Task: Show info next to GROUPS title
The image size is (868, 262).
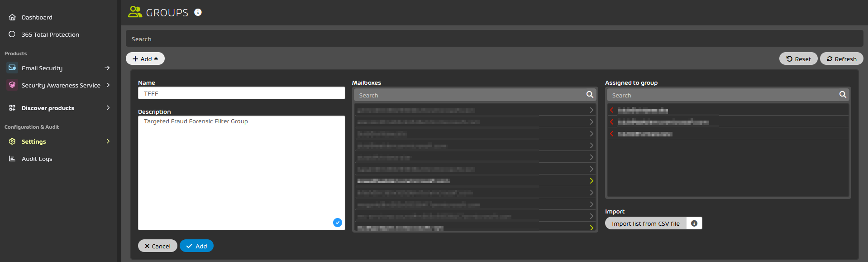Action: point(198,12)
